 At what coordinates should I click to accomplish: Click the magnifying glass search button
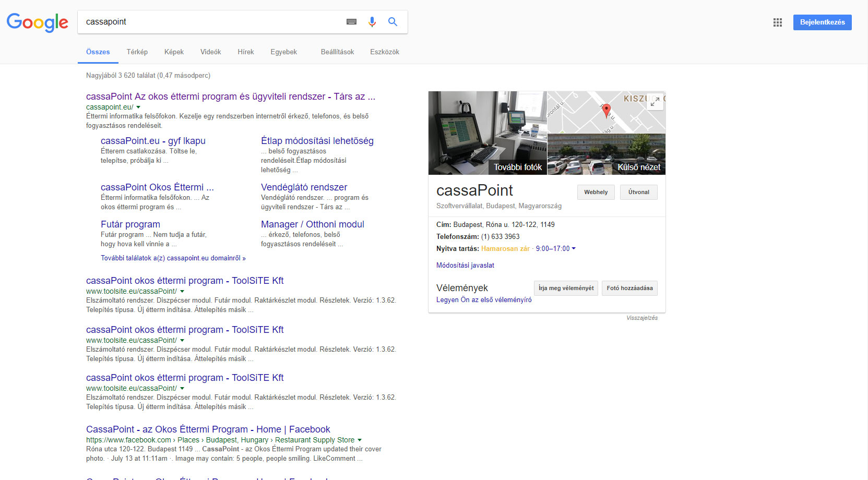pyautogui.click(x=393, y=22)
